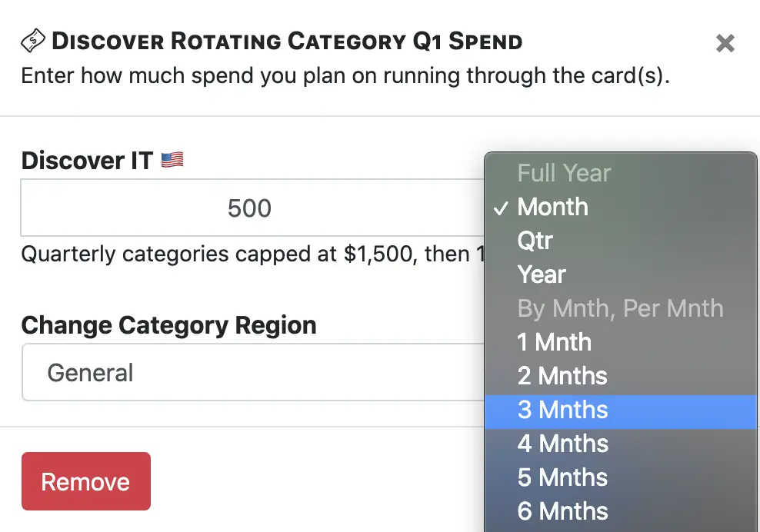
Task: Pick 4 Mnths from the list
Action: coord(621,444)
